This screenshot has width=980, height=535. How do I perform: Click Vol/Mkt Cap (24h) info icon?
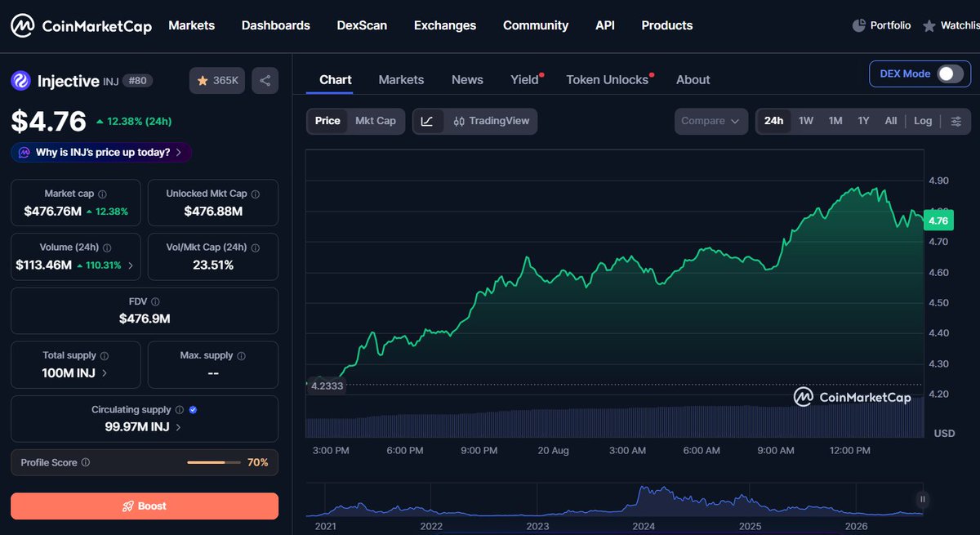(x=256, y=247)
